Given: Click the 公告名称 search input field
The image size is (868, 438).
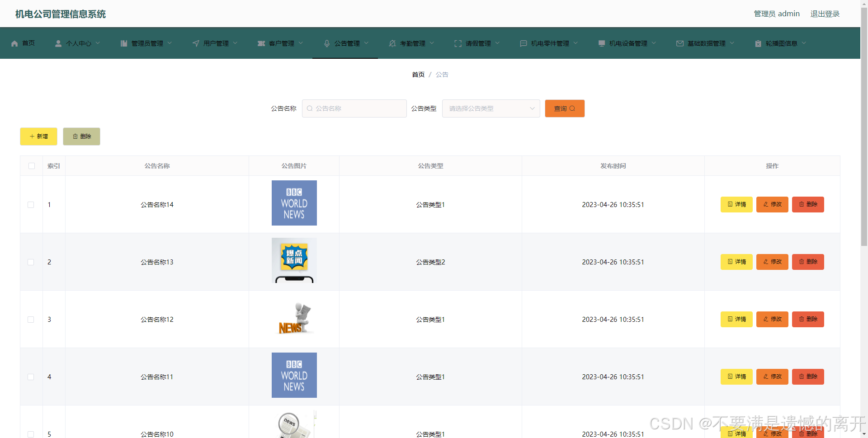Looking at the screenshot, I should tap(354, 108).
